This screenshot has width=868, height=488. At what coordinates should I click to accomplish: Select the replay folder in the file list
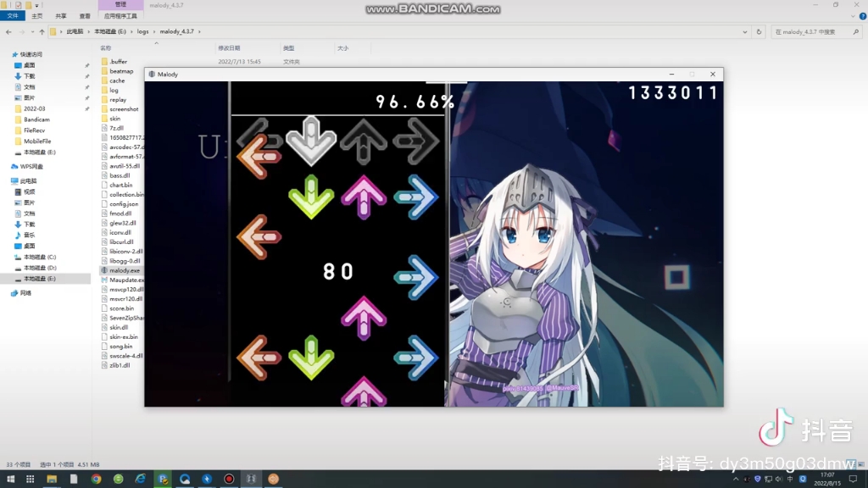coord(118,100)
